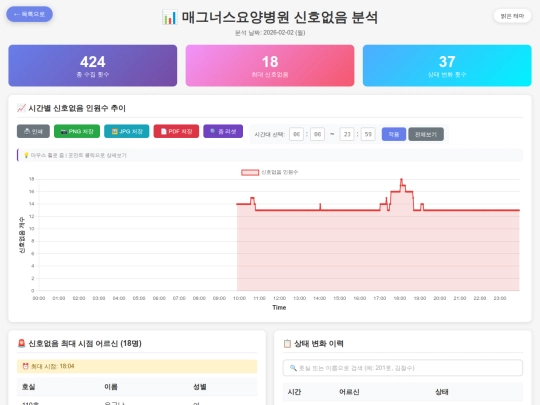Click the bar chart icon in page title
Image resolution: width=540 pixels, height=405 pixels.
pyautogui.click(x=169, y=17)
